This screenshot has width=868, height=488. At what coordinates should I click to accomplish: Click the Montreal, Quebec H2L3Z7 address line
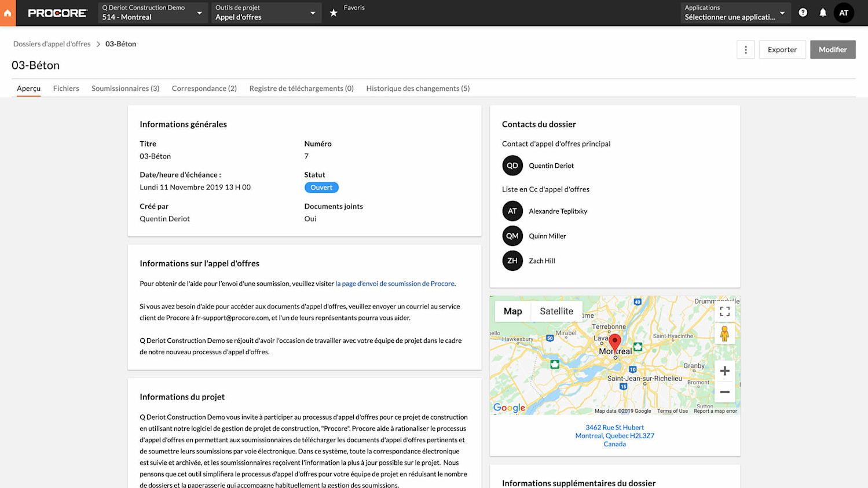pyautogui.click(x=614, y=436)
